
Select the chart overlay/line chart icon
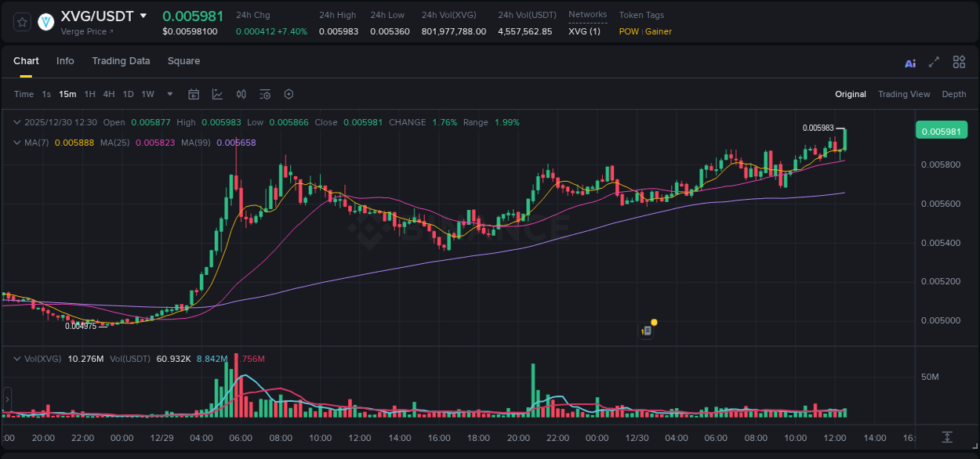click(217, 94)
